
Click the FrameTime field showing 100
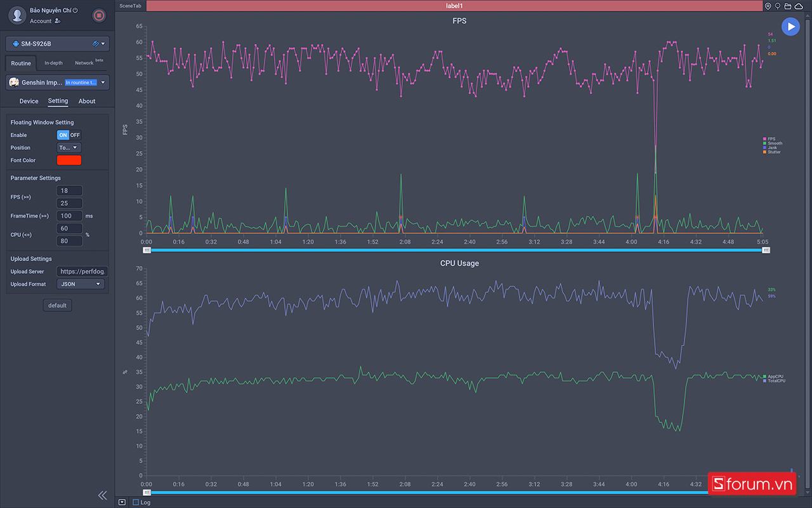click(69, 216)
